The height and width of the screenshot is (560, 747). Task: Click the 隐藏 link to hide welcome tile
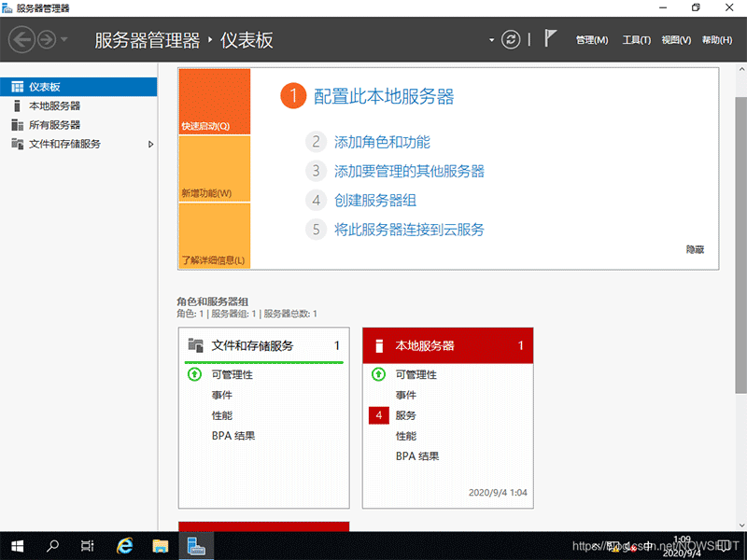click(x=695, y=249)
